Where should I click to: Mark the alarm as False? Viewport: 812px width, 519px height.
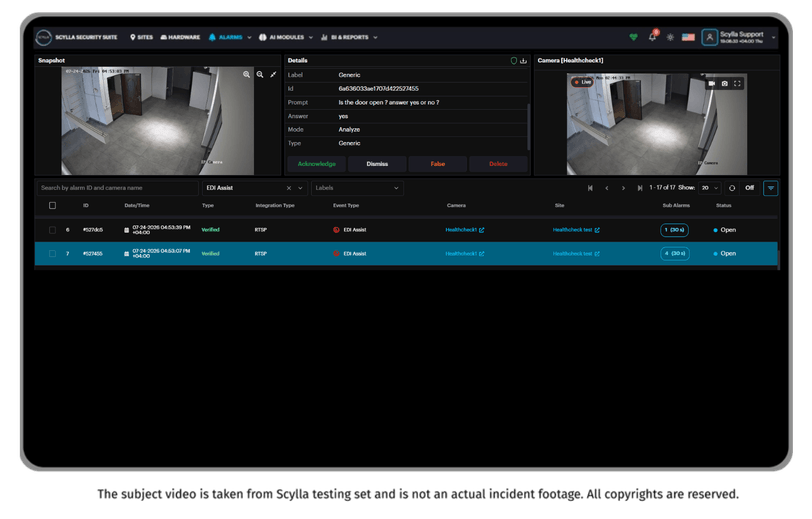coord(438,164)
